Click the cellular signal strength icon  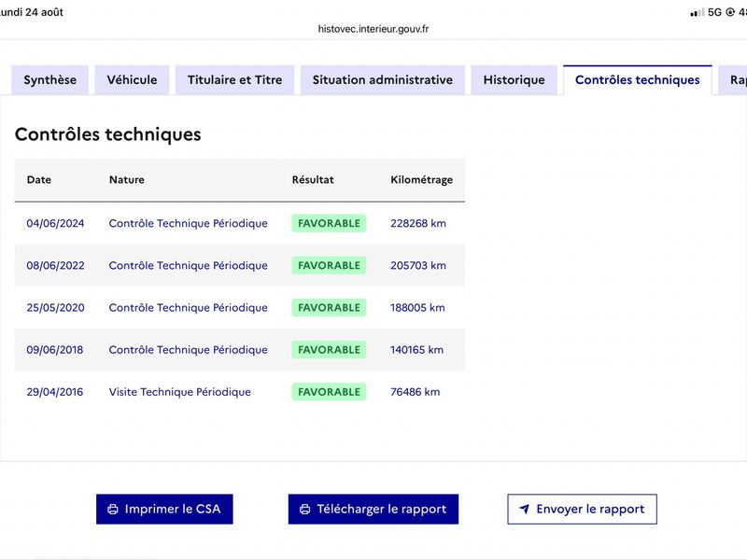[697, 12]
